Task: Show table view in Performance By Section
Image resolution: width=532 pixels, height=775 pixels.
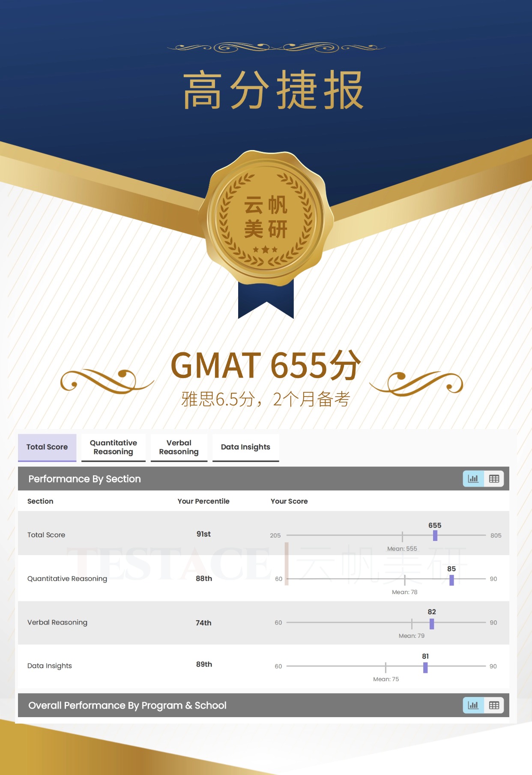Action: (494, 479)
